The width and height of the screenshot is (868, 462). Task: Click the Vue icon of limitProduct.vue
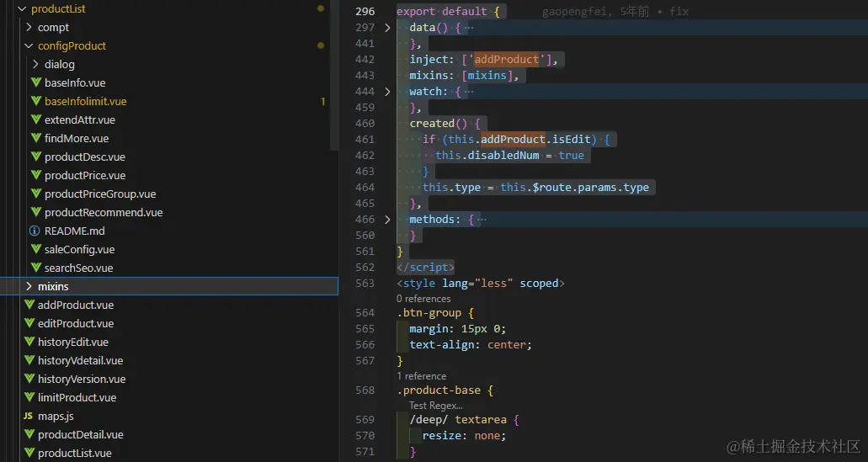(x=29, y=397)
